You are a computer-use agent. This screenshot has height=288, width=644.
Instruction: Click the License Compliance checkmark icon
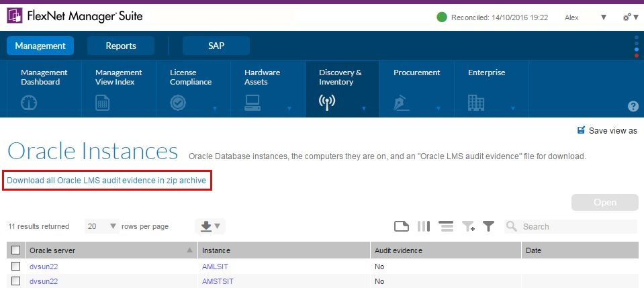tap(178, 103)
